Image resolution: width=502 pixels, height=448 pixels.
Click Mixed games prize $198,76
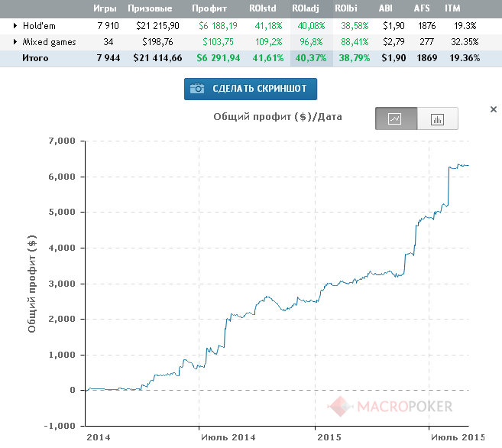pos(157,42)
